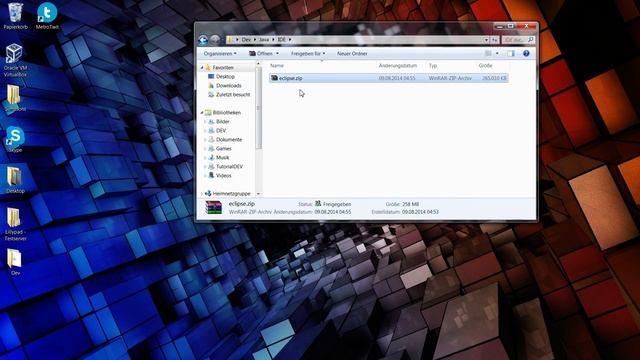The height and width of the screenshot is (360, 640).
Task: Select the folder icon below Oracle VM VirtualBox
Action: 15,98
